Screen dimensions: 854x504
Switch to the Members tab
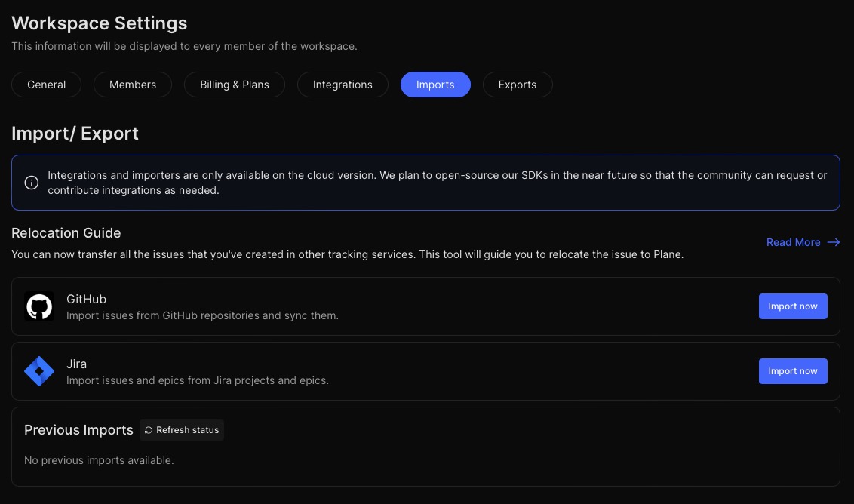coord(133,85)
